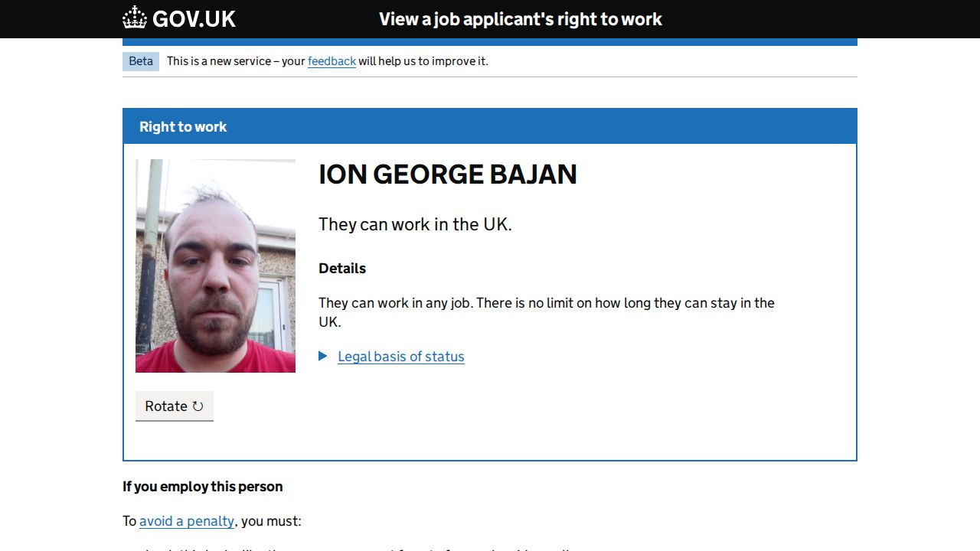Open the feedback link in the beta banner
Image resolution: width=980 pixels, height=551 pixels.
(332, 61)
